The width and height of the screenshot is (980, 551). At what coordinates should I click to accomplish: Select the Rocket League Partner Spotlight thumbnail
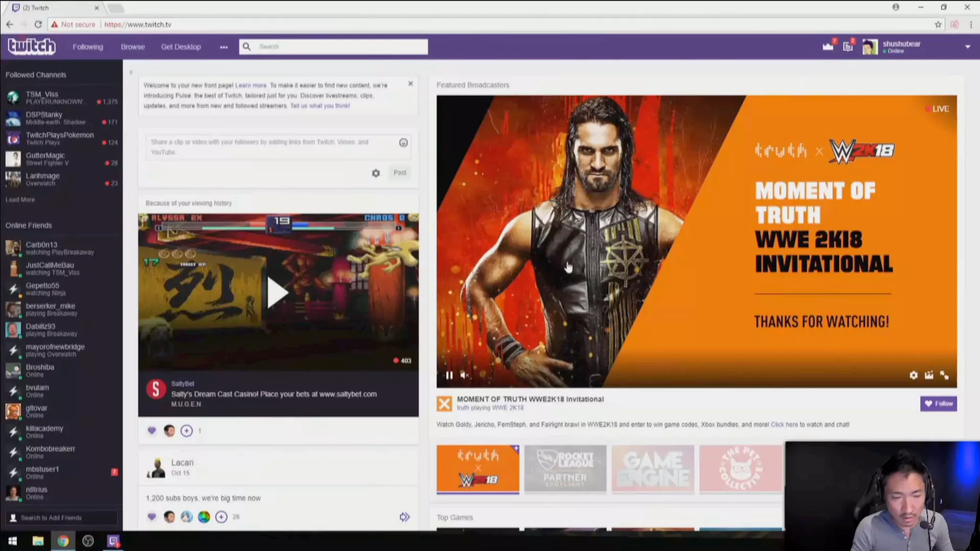pos(565,468)
